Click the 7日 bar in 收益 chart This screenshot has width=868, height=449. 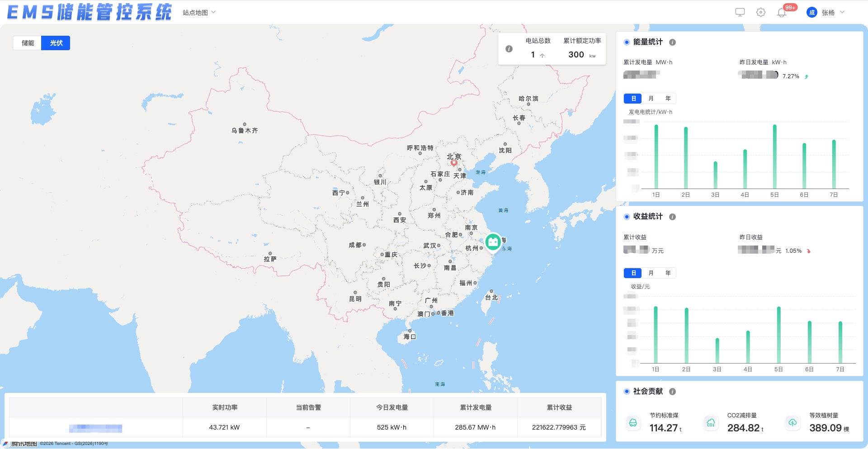(x=840, y=342)
